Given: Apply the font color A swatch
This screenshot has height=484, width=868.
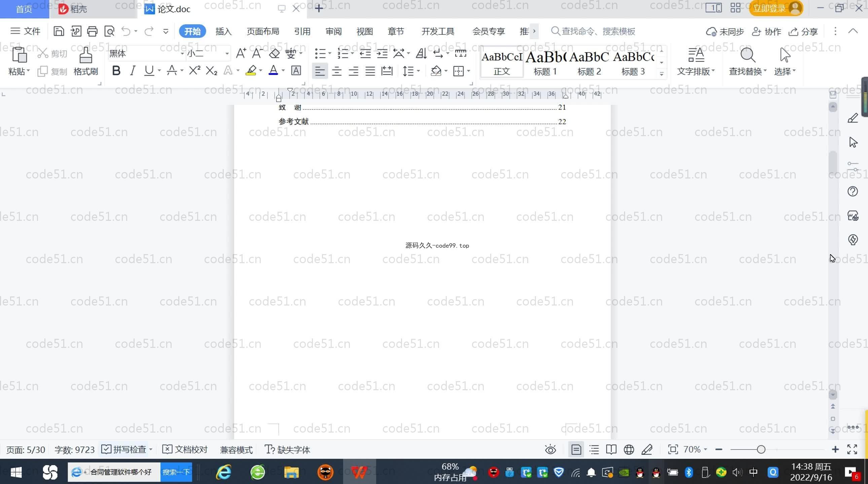Looking at the screenshot, I should pos(273,71).
